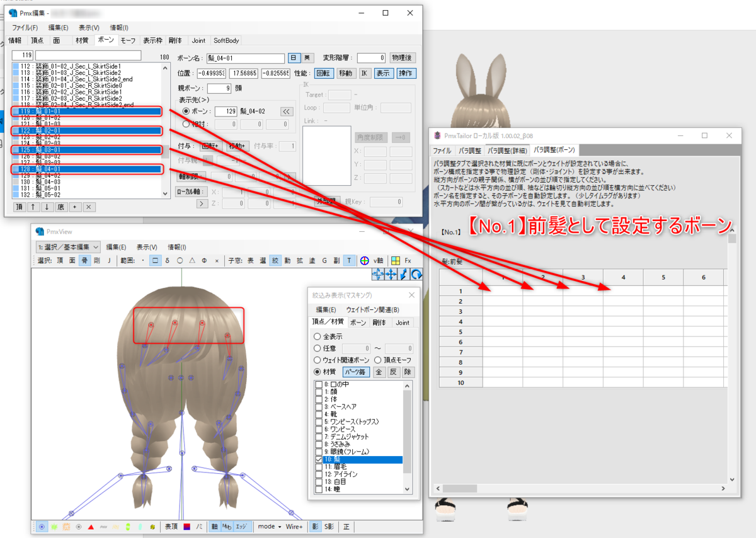Viewport: 756px width, 538px height.
Task: Click the パーツ毎 button in masking window
Action: tap(357, 372)
